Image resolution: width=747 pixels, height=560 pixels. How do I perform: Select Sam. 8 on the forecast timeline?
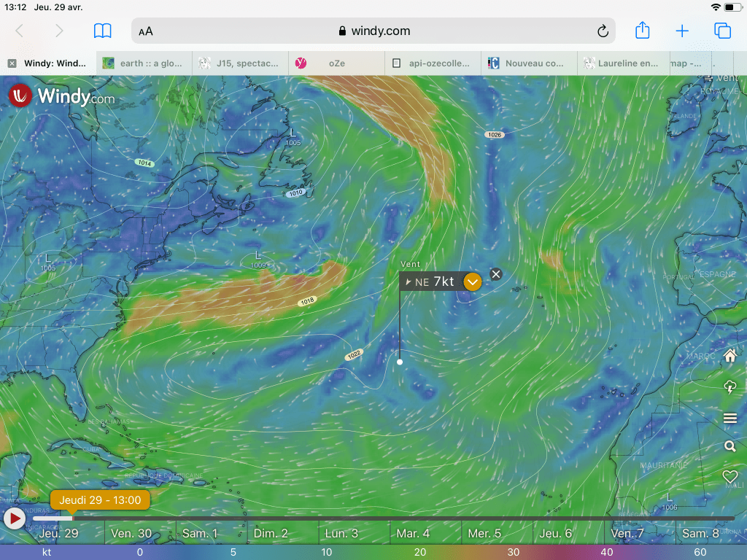coord(700,533)
